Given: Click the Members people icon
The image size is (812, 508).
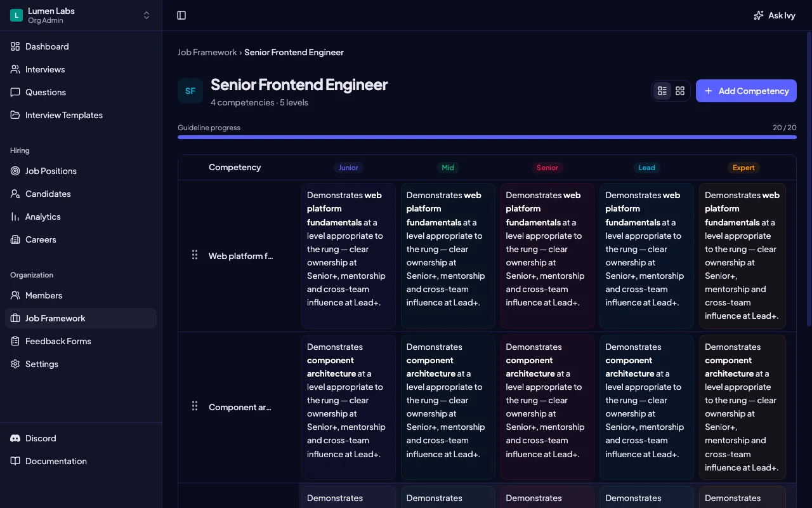Looking at the screenshot, I should pos(15,295).
